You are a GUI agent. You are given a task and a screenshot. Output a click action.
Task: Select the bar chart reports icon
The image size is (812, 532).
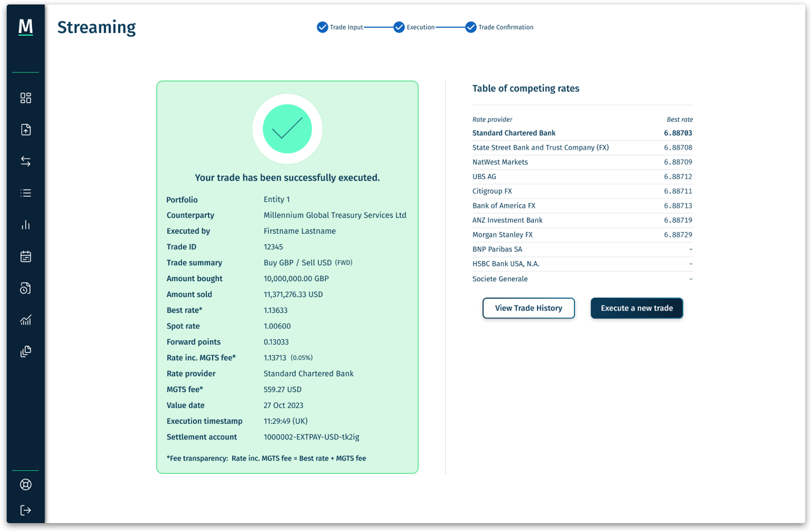(25, 225)
